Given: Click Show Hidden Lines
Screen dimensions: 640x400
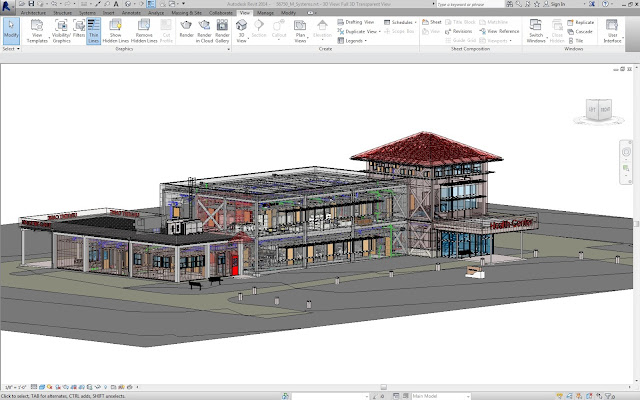Looking at the screenshot, I should pos(116,31).
